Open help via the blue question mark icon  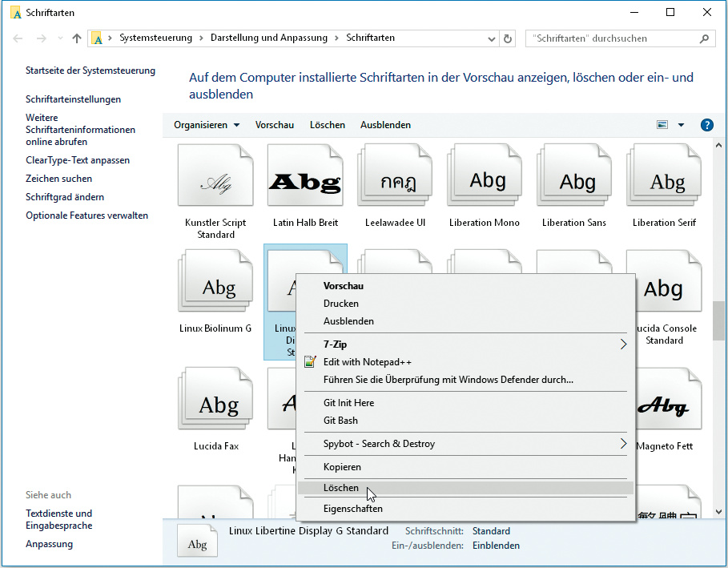point(706,125)
